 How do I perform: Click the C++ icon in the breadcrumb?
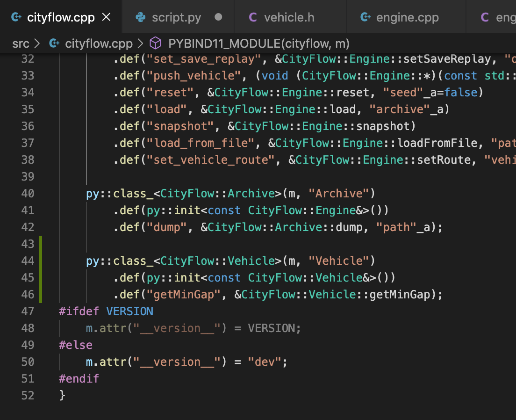[54, 43]
